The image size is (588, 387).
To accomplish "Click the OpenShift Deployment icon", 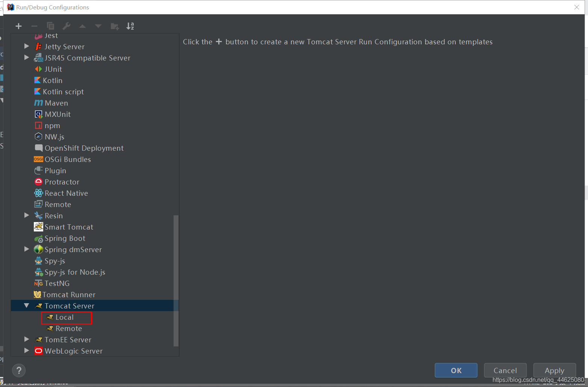I will (x=38, y=148).
